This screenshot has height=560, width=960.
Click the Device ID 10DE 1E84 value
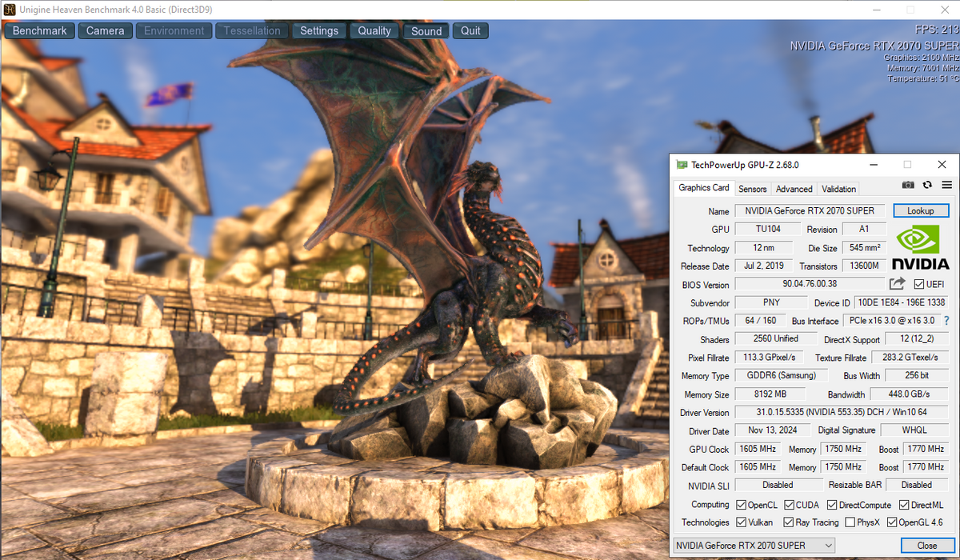pyautogui.click(x=901, y=302)
